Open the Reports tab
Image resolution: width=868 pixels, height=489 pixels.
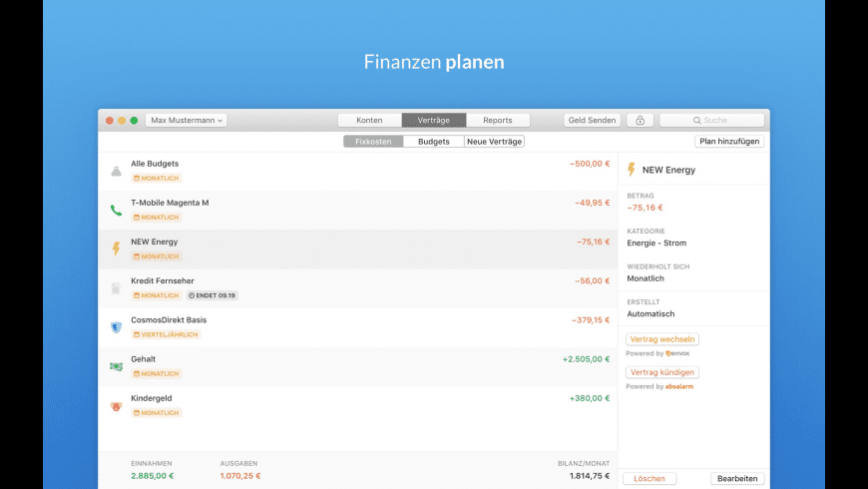click(x=498, y=120)
